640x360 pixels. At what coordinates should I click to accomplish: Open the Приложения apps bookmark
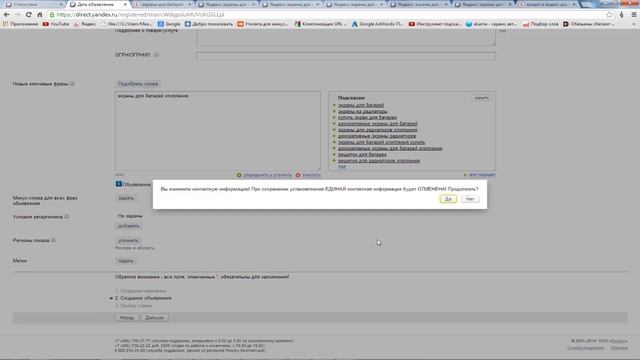[21, 24]
